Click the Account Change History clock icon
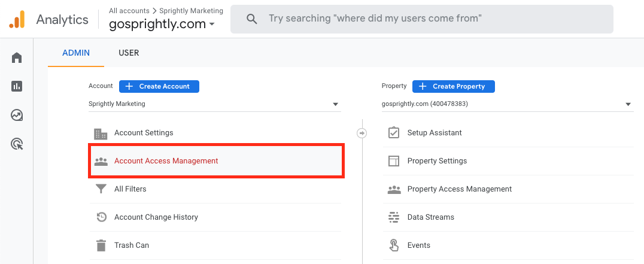644x264 pixels. click(101, 217)
